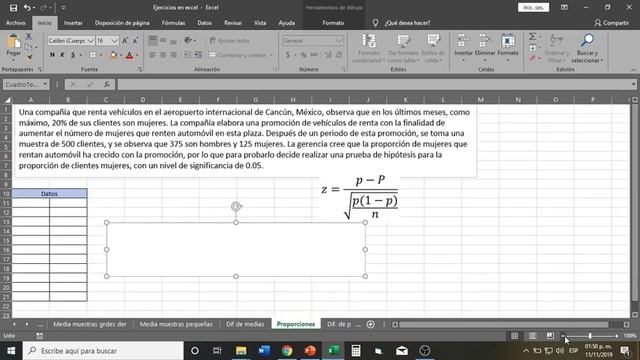
Task: Click the Copy icon in Portapapeles
Action: pyautogui.click(x=28, y=47)
